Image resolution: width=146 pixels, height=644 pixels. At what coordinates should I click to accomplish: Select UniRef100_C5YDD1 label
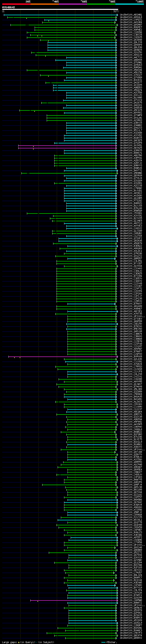tap(131, 213)
